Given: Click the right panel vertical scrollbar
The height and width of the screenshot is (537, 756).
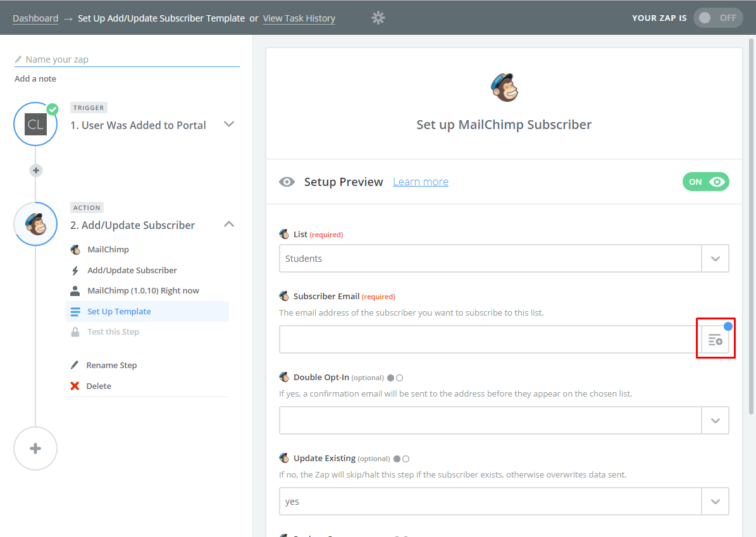Looking at the screenshot, I should point(751,226).
